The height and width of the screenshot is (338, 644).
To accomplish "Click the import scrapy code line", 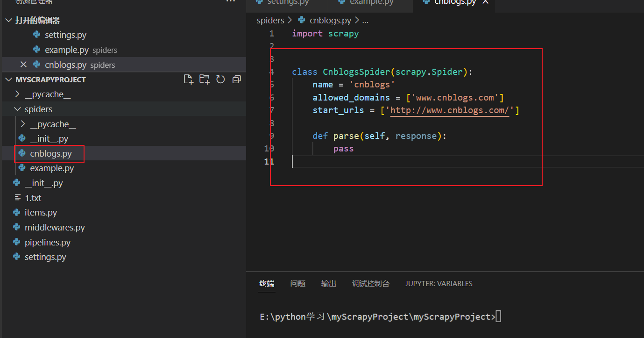I will tap(326, 33).
